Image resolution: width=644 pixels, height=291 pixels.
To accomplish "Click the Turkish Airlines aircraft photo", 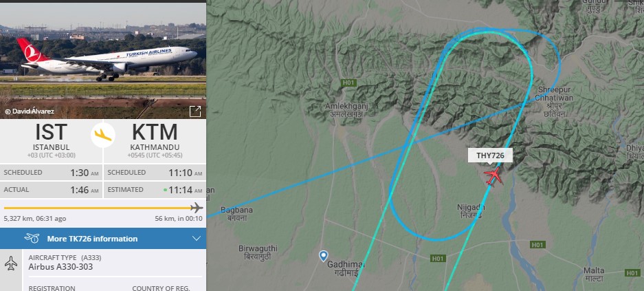I will pos(103,61).
